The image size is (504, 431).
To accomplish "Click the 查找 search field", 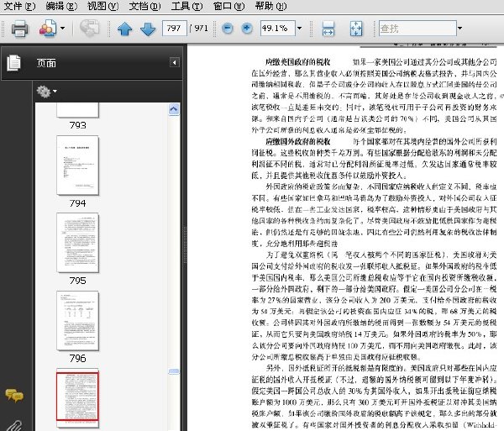I will (417, 29).
